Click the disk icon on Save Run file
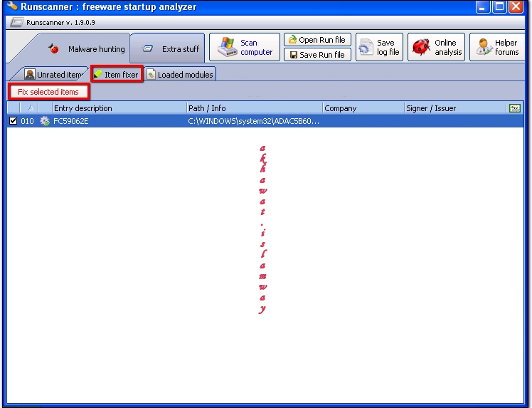The image size is (532, 408). [x=294, y=55]
